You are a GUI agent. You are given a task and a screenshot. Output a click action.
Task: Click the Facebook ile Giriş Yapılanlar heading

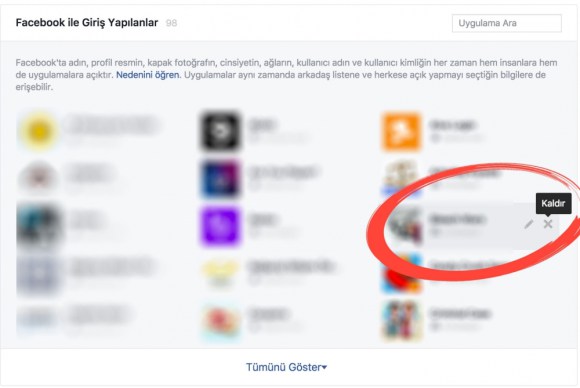click(x=87, y=23)
